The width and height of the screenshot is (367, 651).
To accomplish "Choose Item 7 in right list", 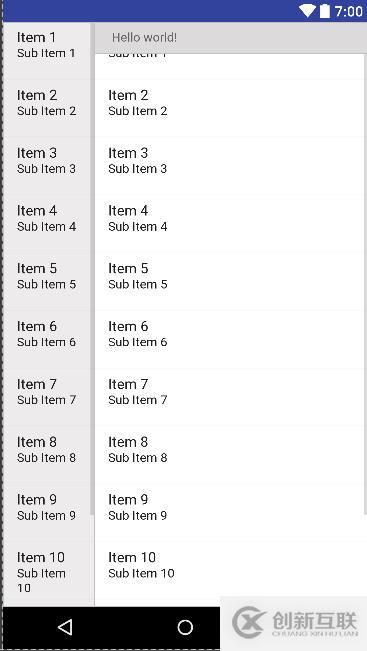I will point(229,396).
